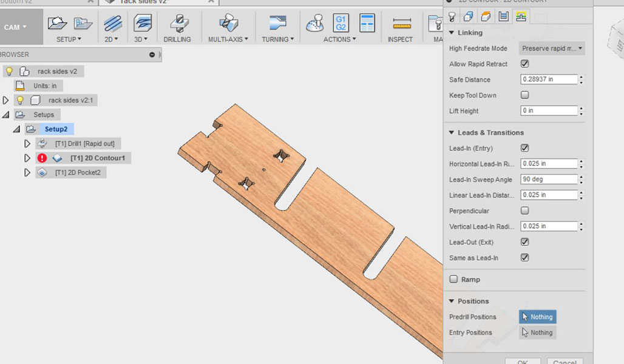
Task: Open the 2D dropdown menu
Action: [x=111, y=39]
